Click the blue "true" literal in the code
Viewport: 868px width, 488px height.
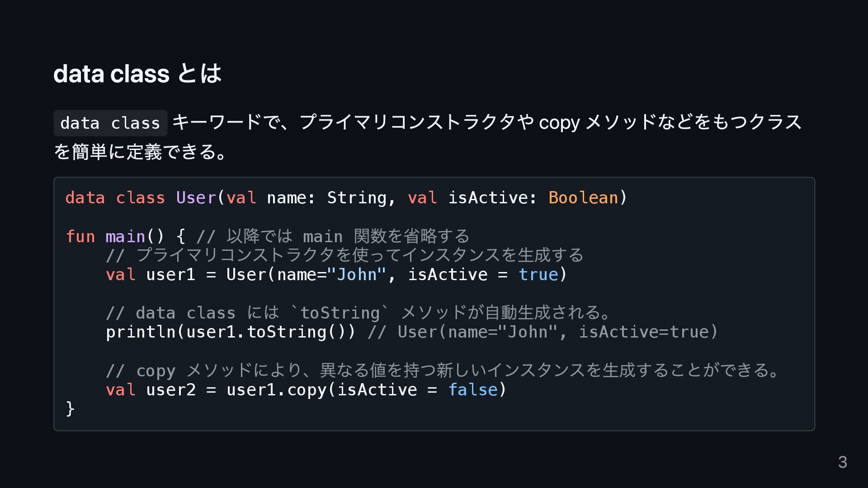pyautogui.click(x=538, y=275)
